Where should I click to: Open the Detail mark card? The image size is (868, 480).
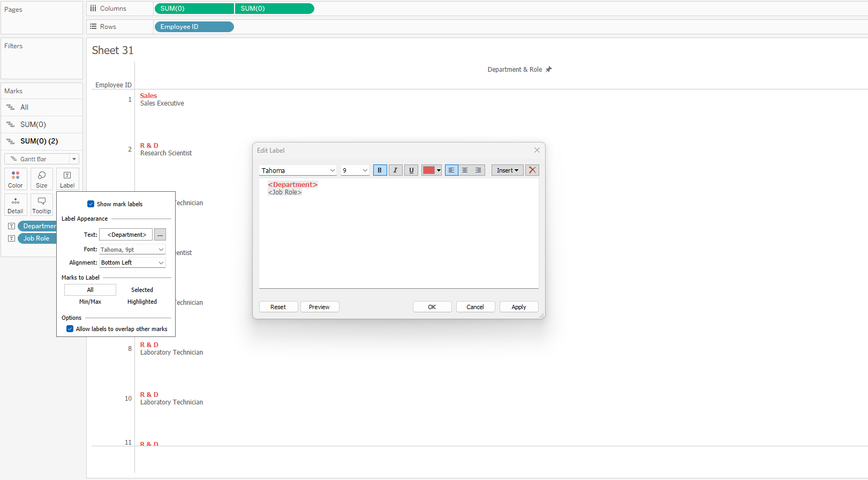tap(16, 205)
